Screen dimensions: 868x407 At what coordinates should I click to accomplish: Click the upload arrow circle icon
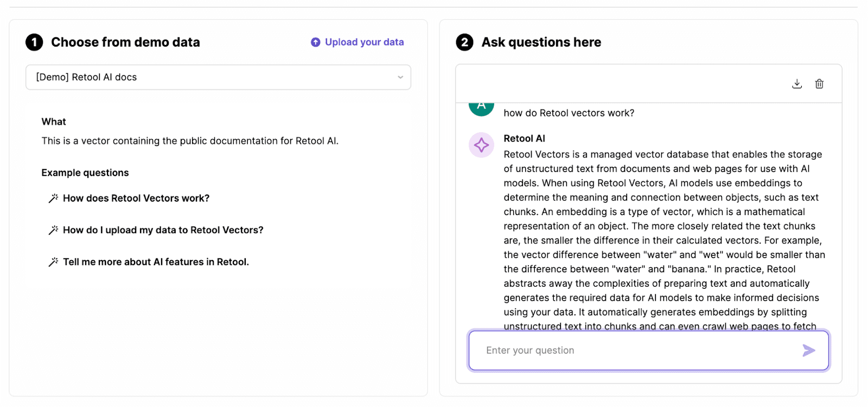click(x=315, y=42)
